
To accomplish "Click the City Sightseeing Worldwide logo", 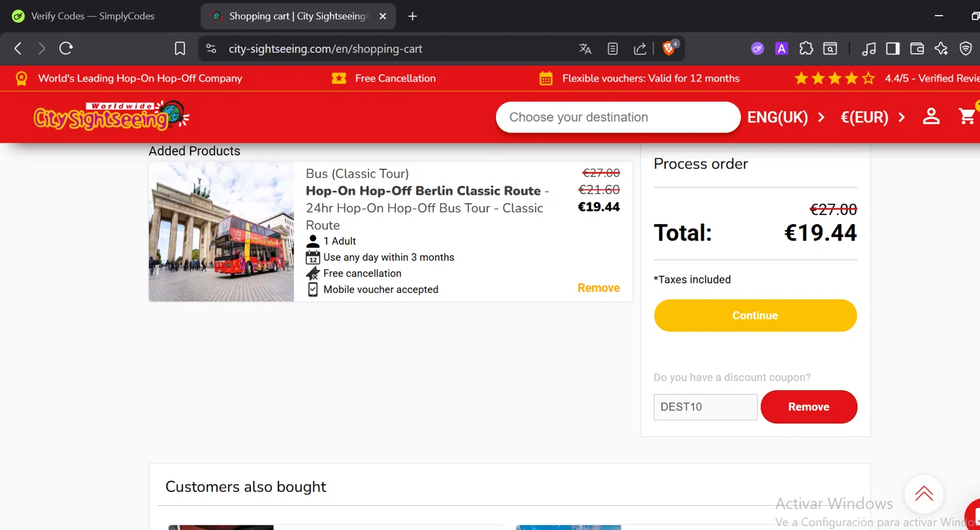I will click(x=111, y=116).
